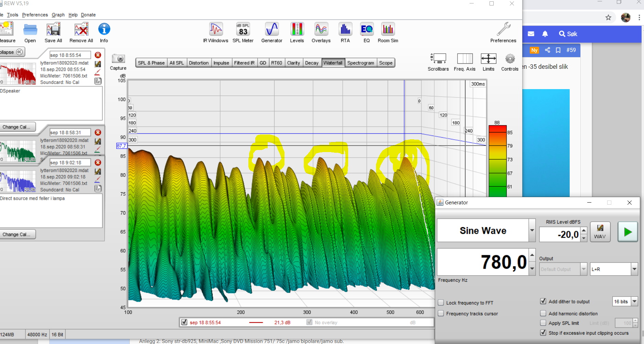Open graph Limits settings
The width and height of the screenshot is (644, 344).
(488, 62)
